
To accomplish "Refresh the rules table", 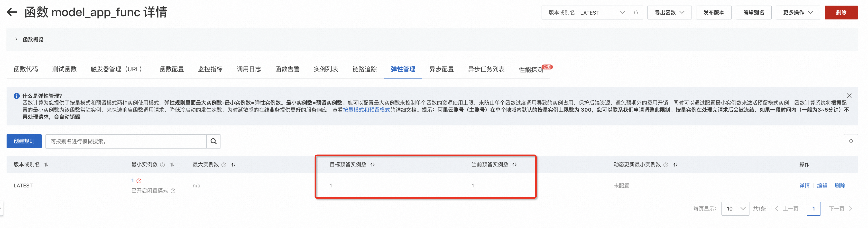I will tap(851, 141).
